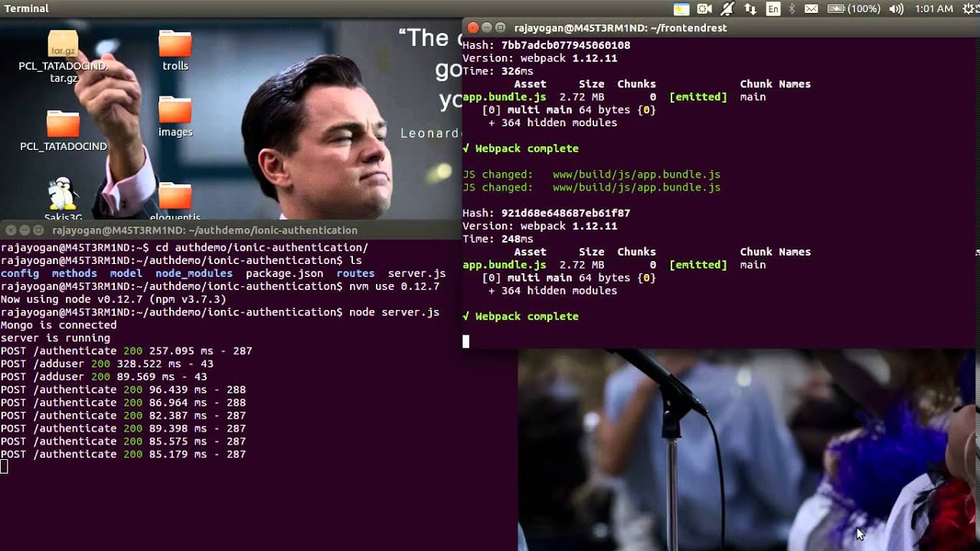Image resolution: width=980 pixels, height=551 pixels.
Task: Open the network up/down arrows indicator
Action: coord(750,9)
